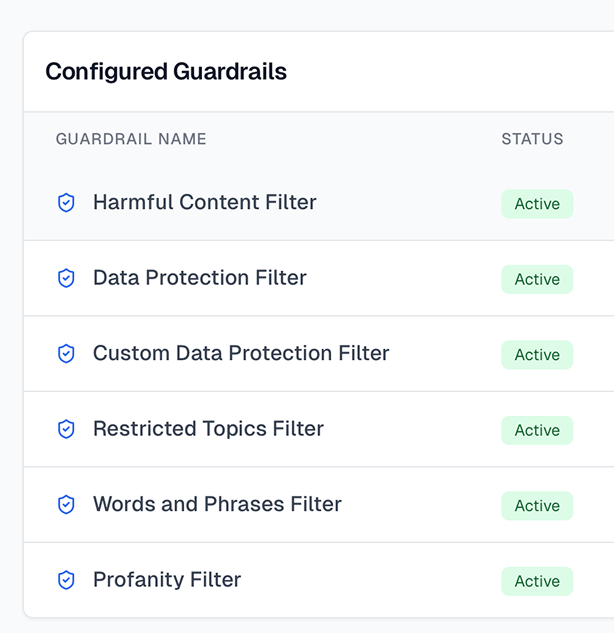Click the Guardrail Name column header
This screenshot has width=614, height=633.
pyautogui.click(x=131, y=139)
